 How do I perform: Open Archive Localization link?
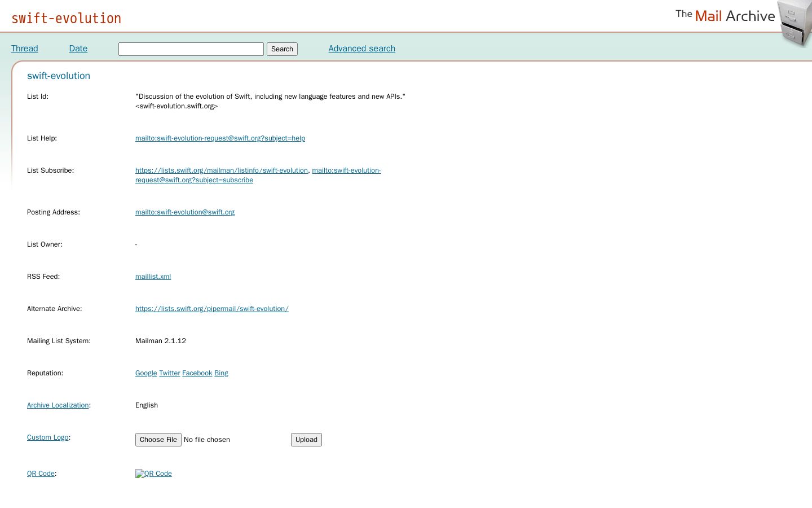point(58,405)
